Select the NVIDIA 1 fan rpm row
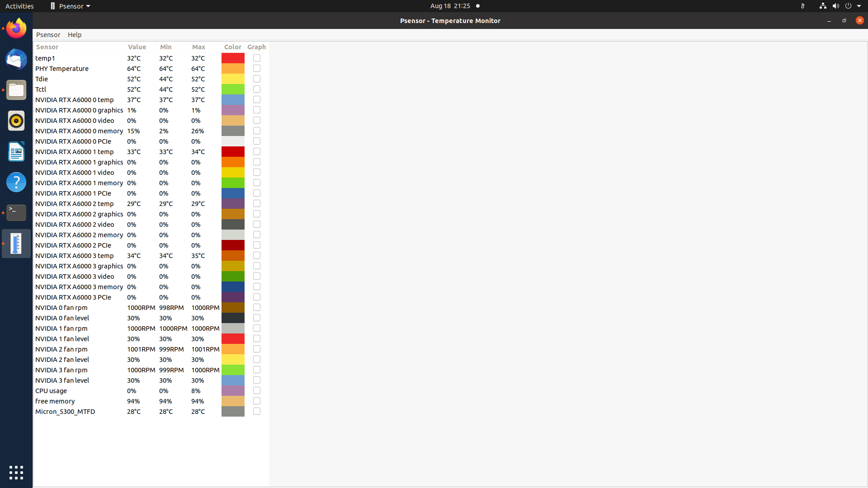The image size is (868, 488). click(x=151, y=328)
